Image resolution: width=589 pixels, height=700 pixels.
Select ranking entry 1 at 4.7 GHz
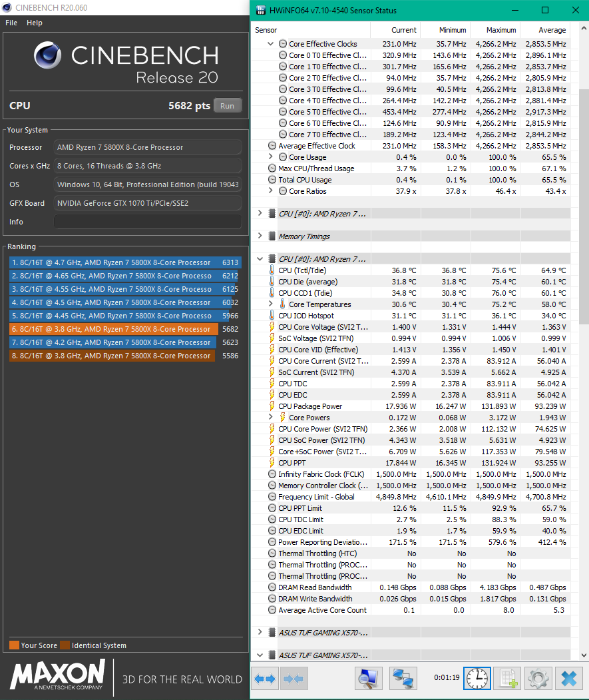125,262
